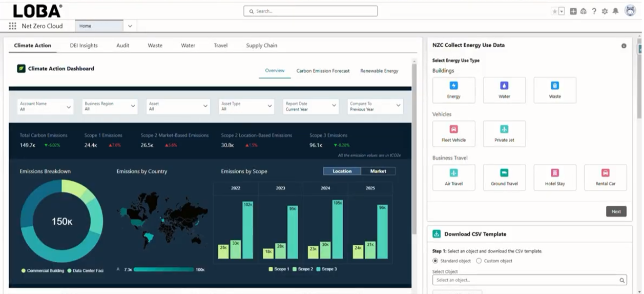644x294 pixels.
Task: Click the Next button
Action: pyautogui.click(x=616, y=211)
